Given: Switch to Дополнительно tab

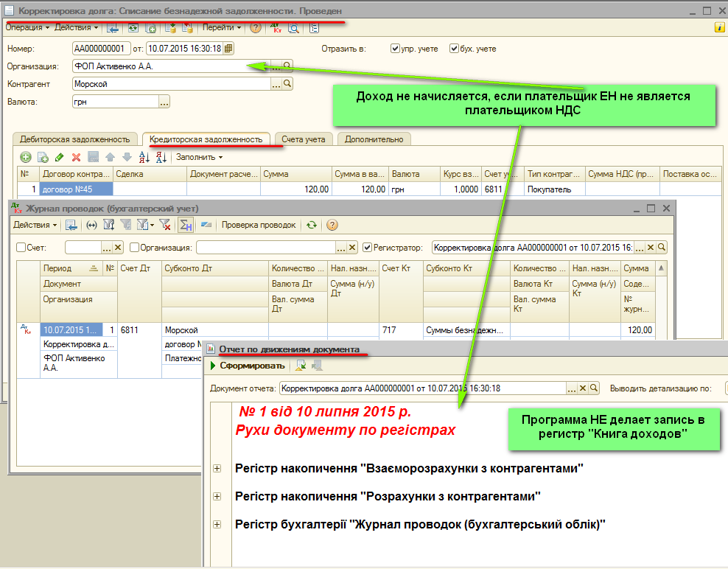Looking at the screenshot, I should pyautogui.click(x=374, y=139).
